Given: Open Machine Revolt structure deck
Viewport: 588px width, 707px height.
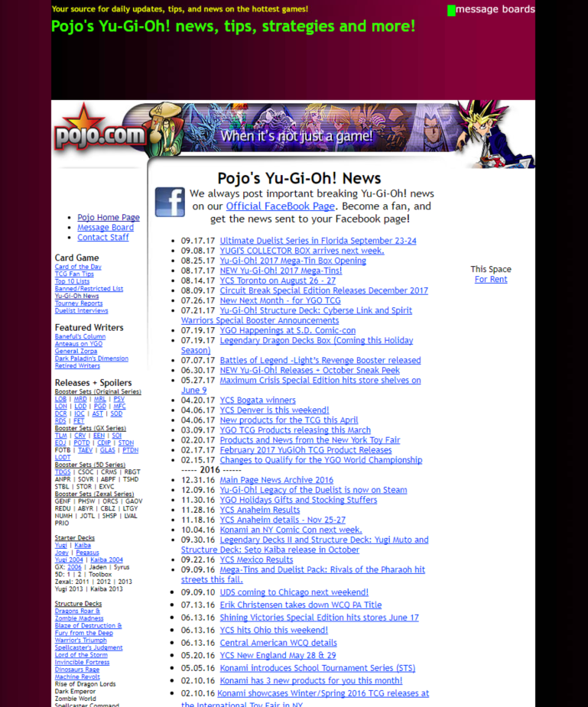Looking at the screenshot, I should 77,676.
